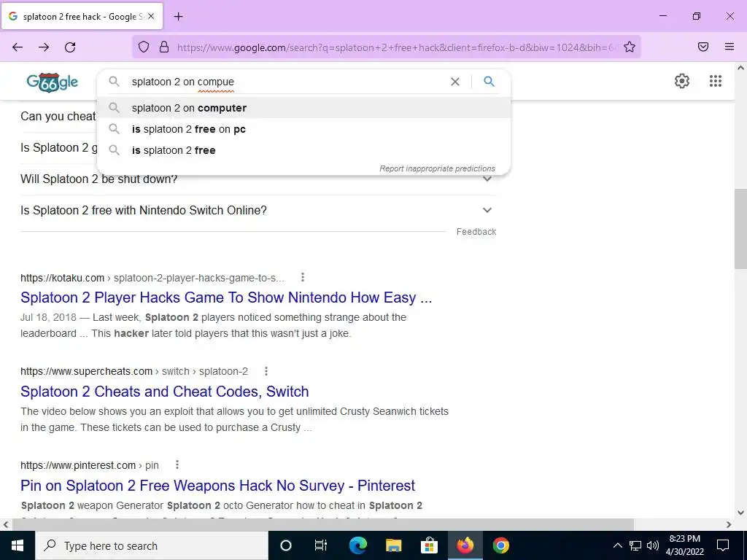Viewport: 747px width, 560px height.
Task: Close the 'splatoon 2 free hack' tab
Action: [x=151, y=16]
